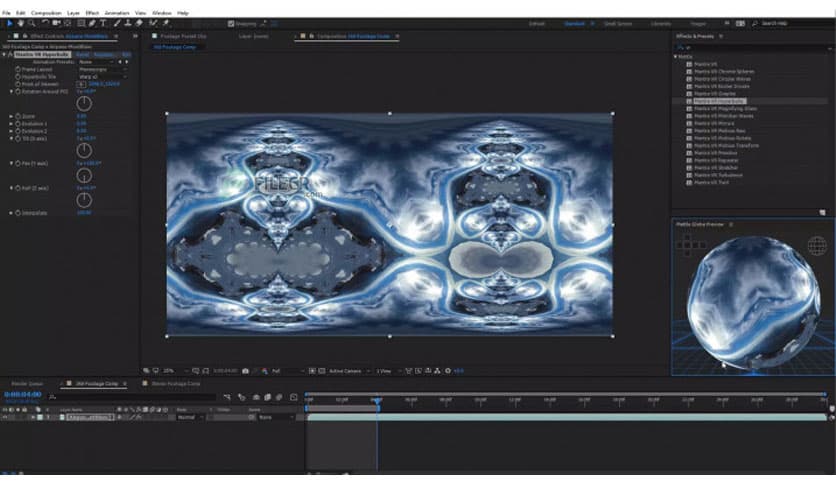This screenshot has width=836, height=484.
Task: Collapse the Mettle category in Effects & Presets
Action: pos(675,57)
